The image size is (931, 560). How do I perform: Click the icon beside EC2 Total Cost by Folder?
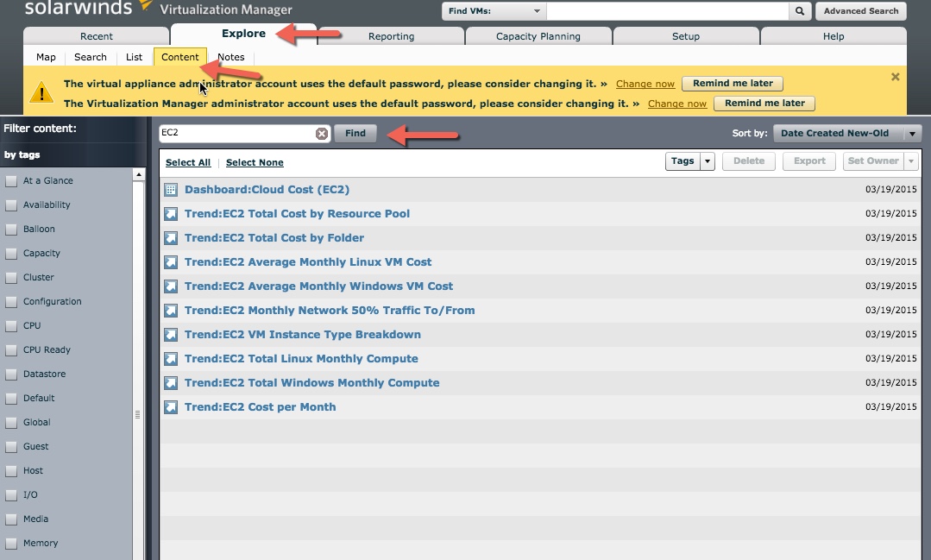point(171,238)
